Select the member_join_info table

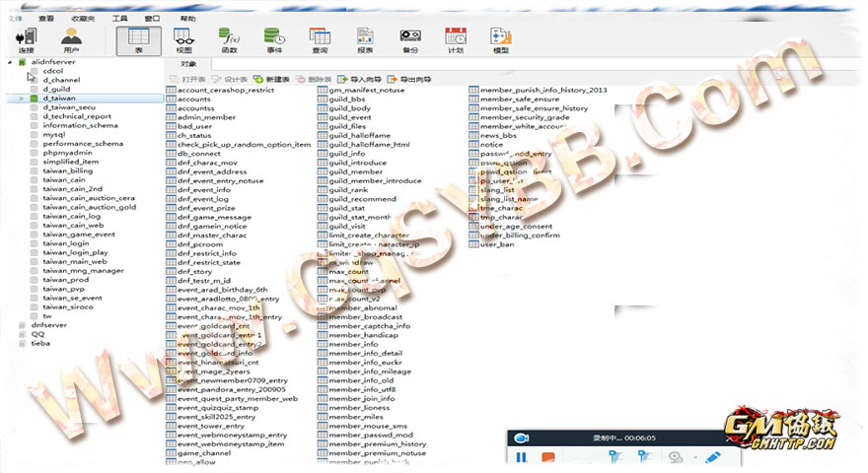click(x=362, y=398)
